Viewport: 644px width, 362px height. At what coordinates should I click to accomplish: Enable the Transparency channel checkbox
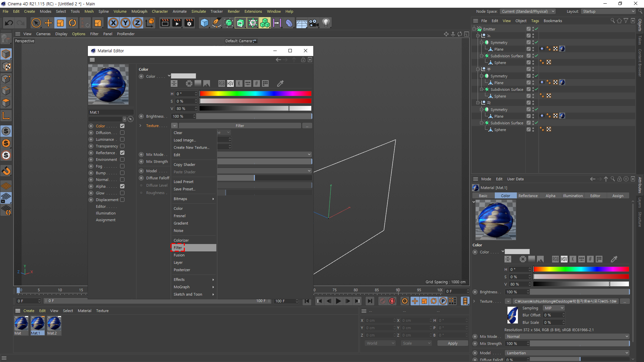pyautogui.click(x=122, y=146)
